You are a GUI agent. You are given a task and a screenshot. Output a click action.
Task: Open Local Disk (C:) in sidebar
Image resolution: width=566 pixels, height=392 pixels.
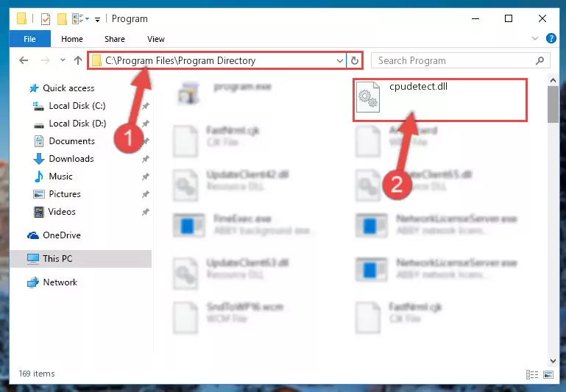77,106
